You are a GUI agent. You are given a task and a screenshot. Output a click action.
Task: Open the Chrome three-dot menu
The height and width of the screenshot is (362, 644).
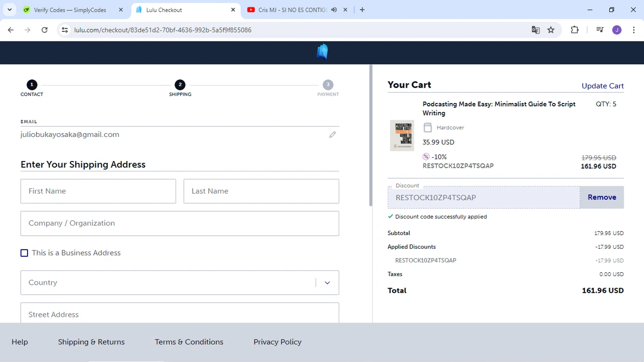point(634,30)
